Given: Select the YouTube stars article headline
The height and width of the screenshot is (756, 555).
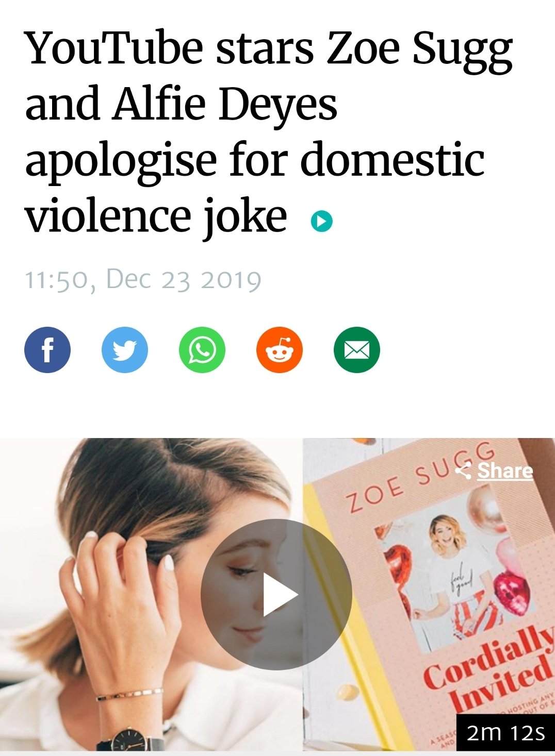Looking at the screenshot, I should tap(268, 132).
